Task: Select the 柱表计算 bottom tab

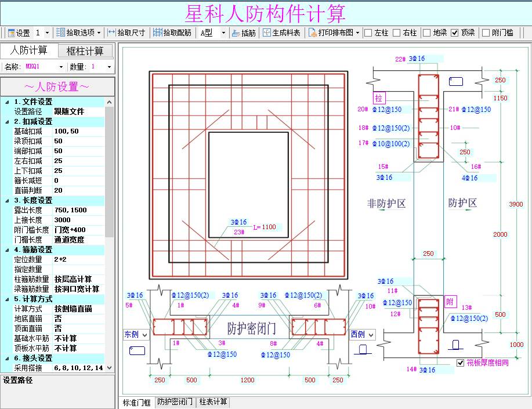Action: (213, 402)
